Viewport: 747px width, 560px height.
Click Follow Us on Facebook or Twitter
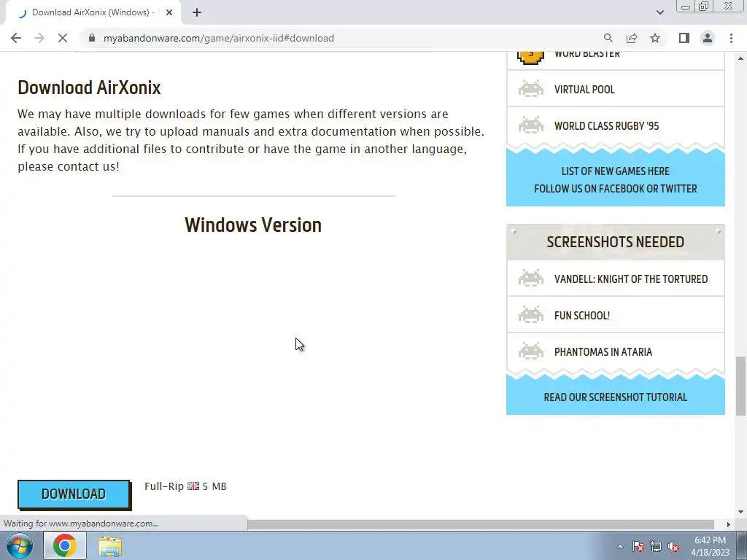pyautogui.click(x=615, y=189)
